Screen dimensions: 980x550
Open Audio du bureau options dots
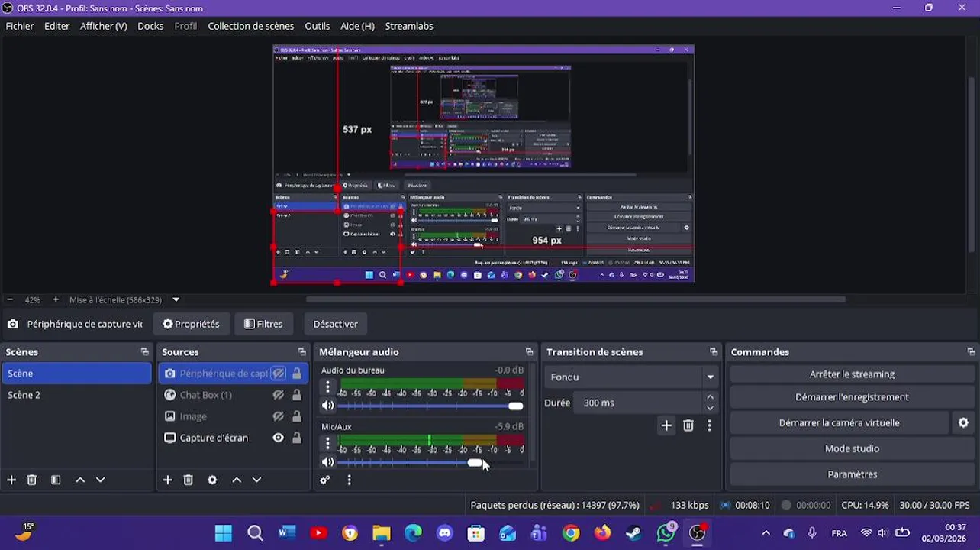click(327, 387)
